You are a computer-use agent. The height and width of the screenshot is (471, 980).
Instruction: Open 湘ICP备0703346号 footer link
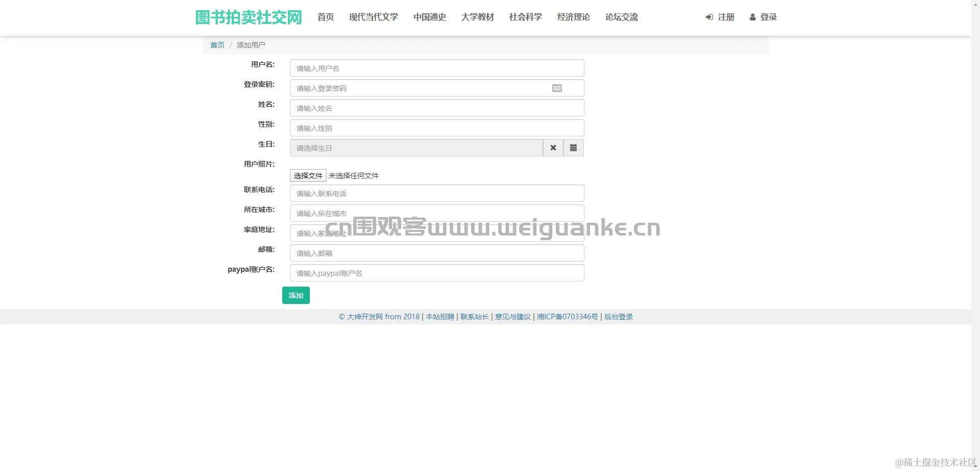[568, 317]
